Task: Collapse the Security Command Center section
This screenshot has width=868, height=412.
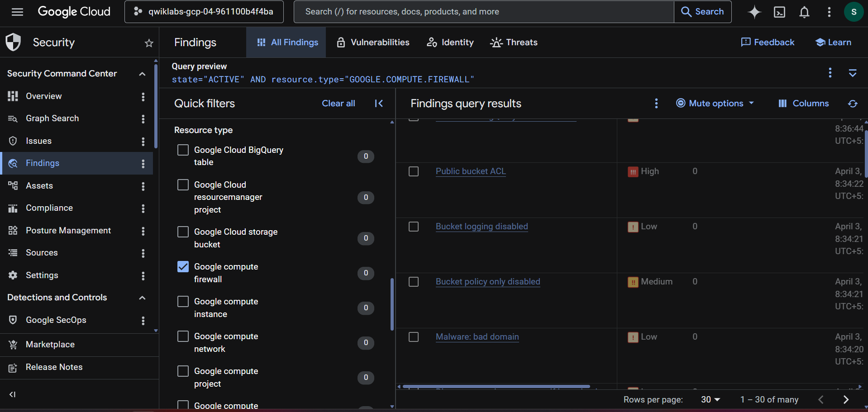Action: [x=142, y=74]
